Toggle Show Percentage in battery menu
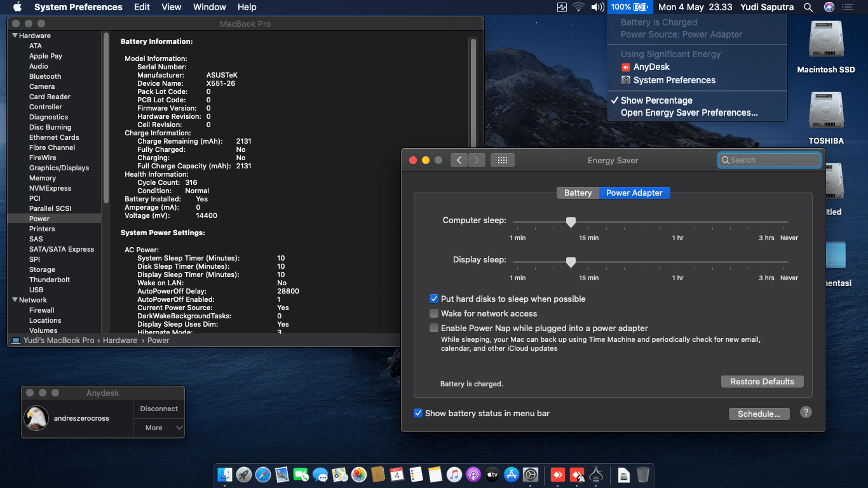The height and width of the screenshot is (488, 868). (697, 100)
